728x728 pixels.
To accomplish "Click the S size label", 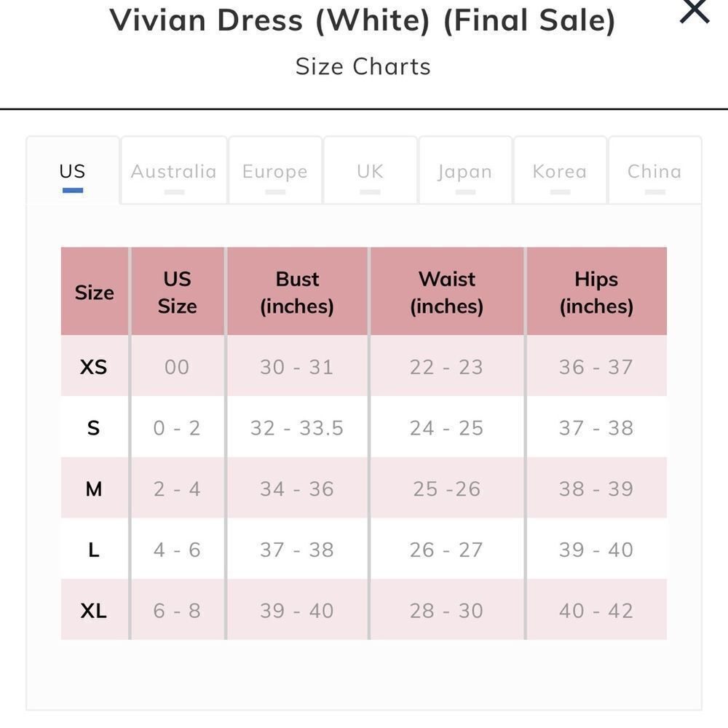I will [94, 428].
